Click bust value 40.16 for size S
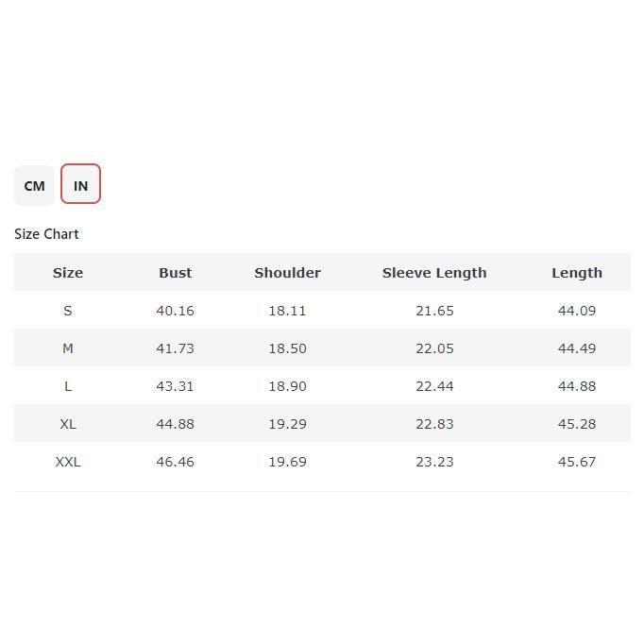This screenshot has height=644, width=644. point(175,311)
